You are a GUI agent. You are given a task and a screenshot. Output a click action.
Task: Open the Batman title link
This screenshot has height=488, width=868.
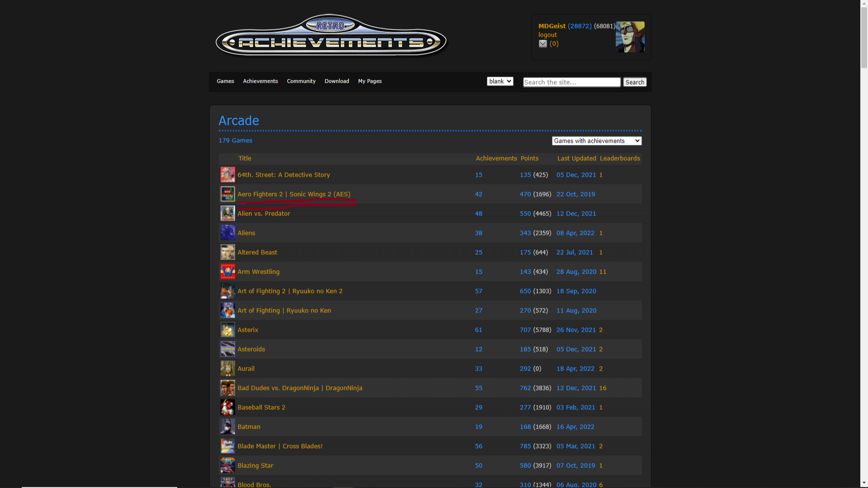pos(249,427)
